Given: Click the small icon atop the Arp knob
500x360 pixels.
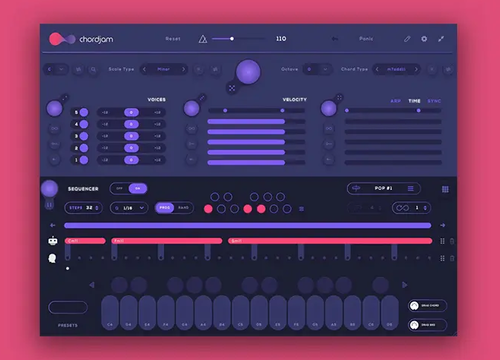Looking at the screenshot, I should (x=339, y=98).
